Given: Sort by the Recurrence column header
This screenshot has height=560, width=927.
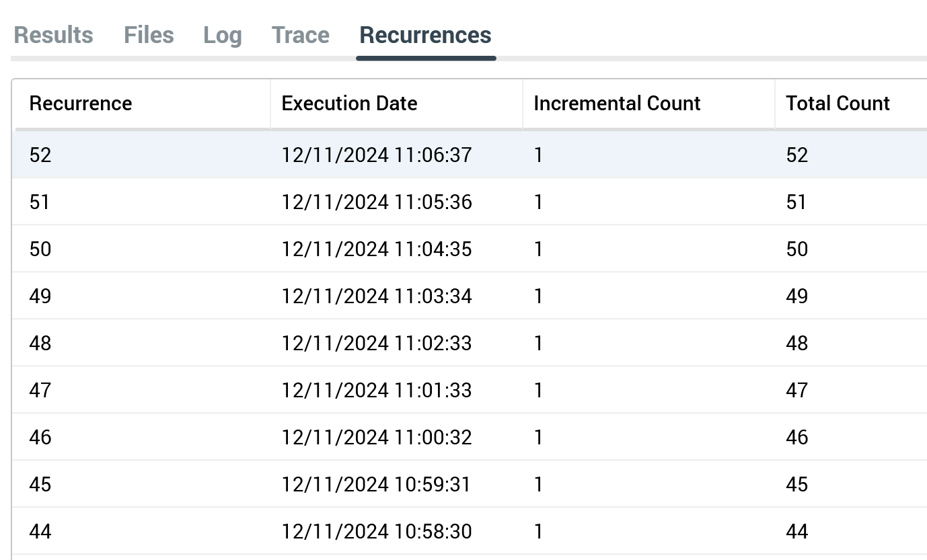Looking at the screenshot, I should (81, 104).
